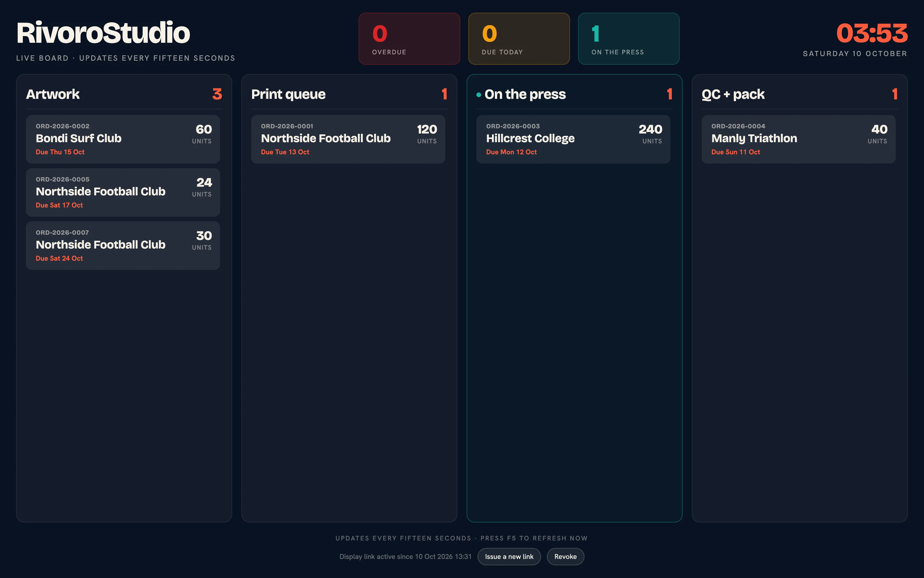Click the Due Today counter tile

click(519, 39)
